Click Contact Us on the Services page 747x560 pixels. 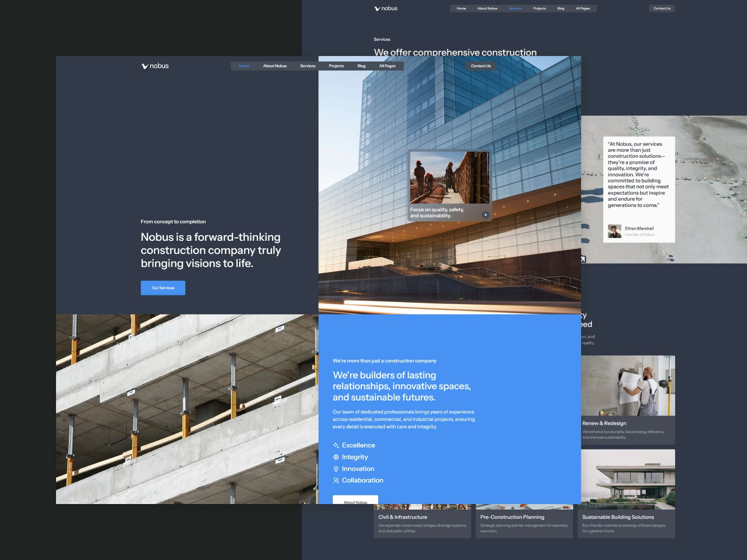tap(662, 8)
